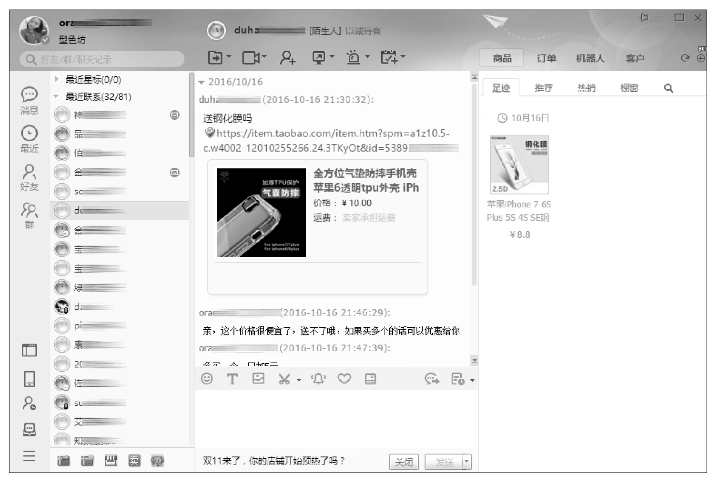Click the message typing area
This screenshot has width=718, height=486.
336,419
